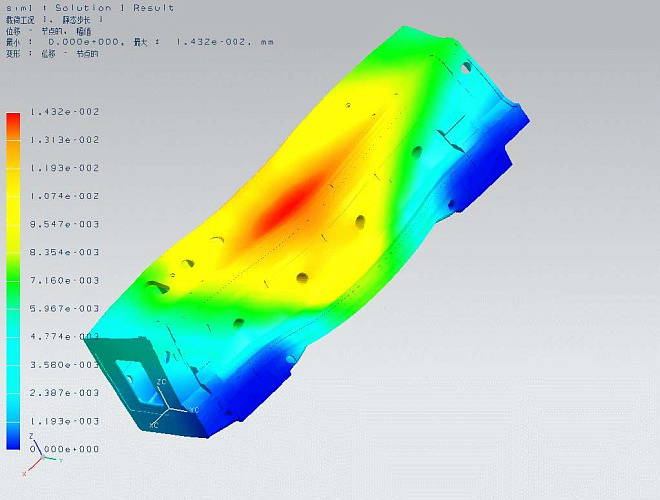Select the ZC axis label of WCS
Screen dimensions: 660x500
click(x=162, y=382)
